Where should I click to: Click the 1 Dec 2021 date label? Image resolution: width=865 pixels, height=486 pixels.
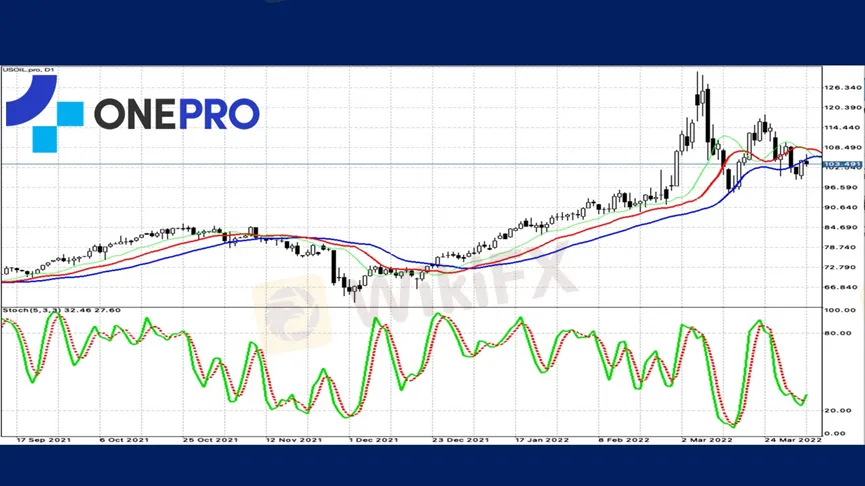[373, 440]
